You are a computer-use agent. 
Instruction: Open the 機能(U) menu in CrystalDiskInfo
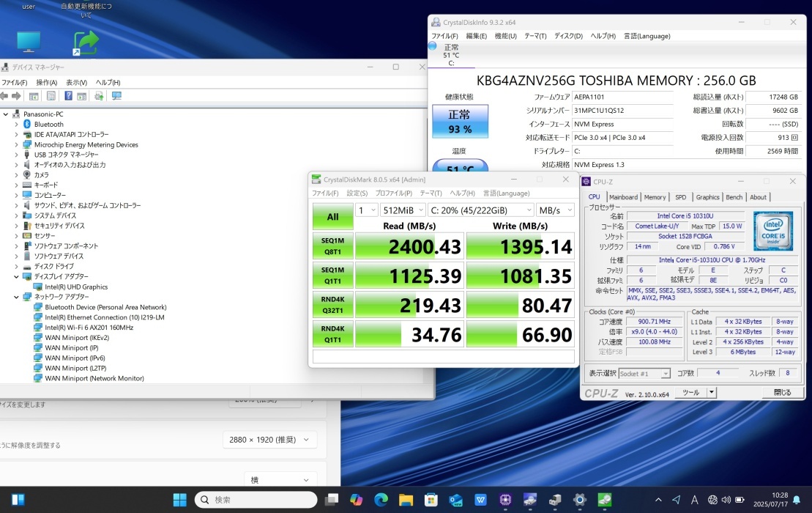coord(505,36)
